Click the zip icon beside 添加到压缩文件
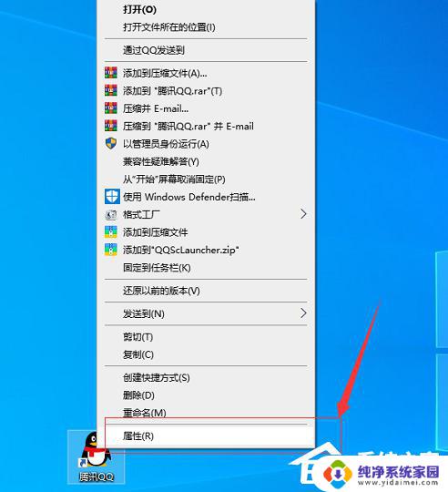Image resolution: width=448 pixels, height=492 pixels. 111,232
